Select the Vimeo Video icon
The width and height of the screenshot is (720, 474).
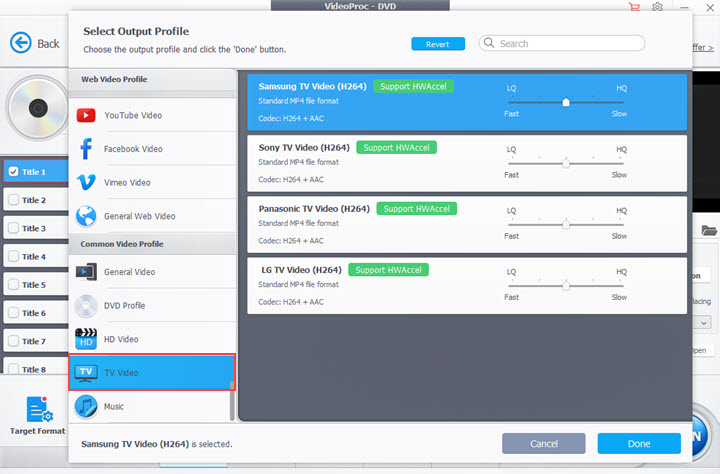coord(86,182)
